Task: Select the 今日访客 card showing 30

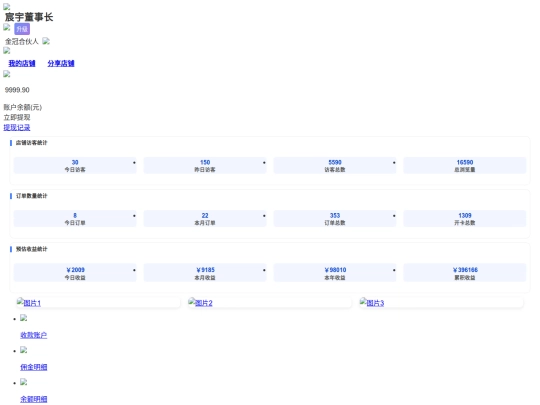Action: point(75,165)
